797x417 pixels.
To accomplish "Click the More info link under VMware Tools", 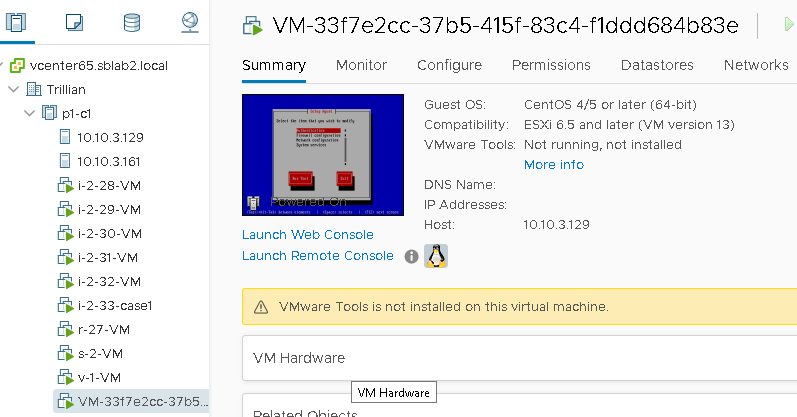I will click(x=554, y=165).
